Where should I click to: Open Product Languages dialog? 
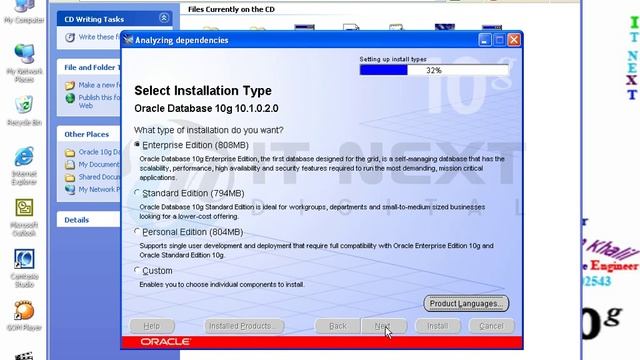tap(466, 304)
